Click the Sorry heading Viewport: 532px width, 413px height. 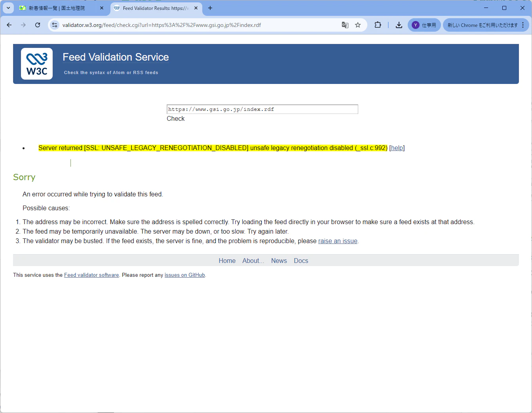click(24, 177)
